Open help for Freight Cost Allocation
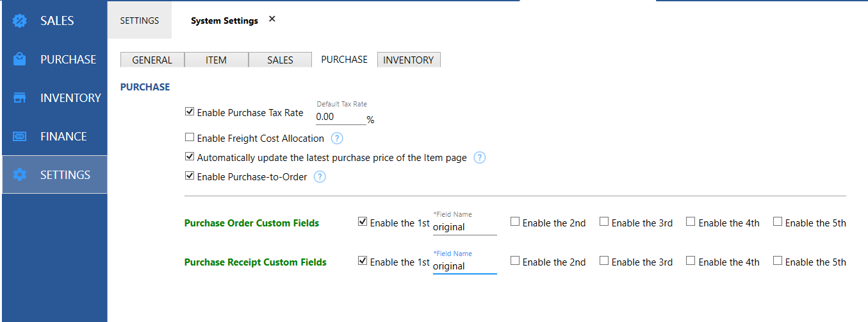Viewport: 868px width, 322px height. (x=337, y=139)
